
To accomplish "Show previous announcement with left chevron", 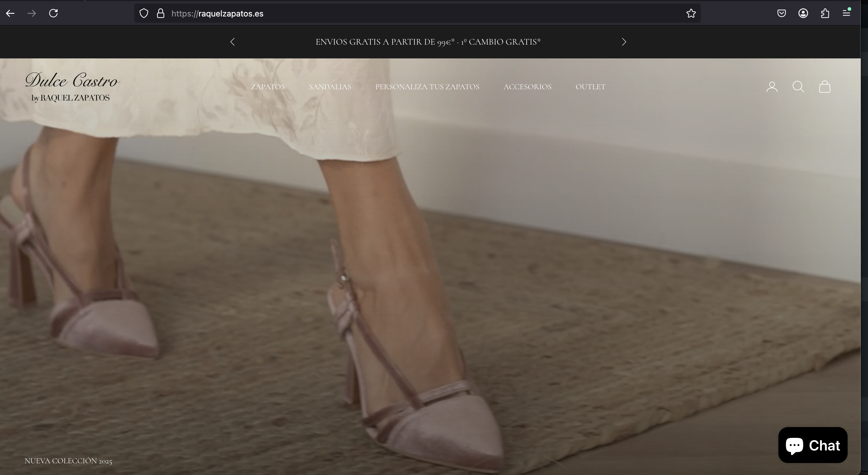I will pos(233,42).
